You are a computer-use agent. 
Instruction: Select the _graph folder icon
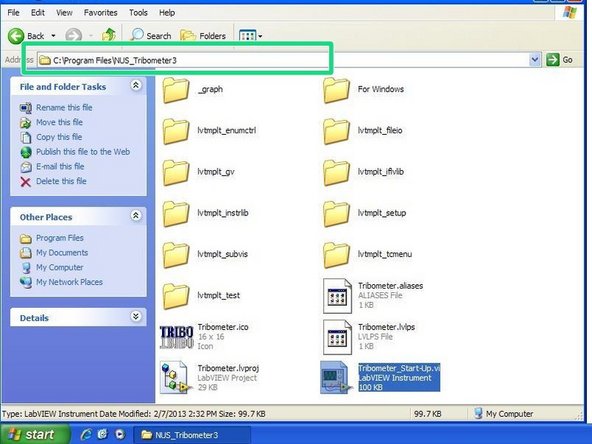(176, 90)
